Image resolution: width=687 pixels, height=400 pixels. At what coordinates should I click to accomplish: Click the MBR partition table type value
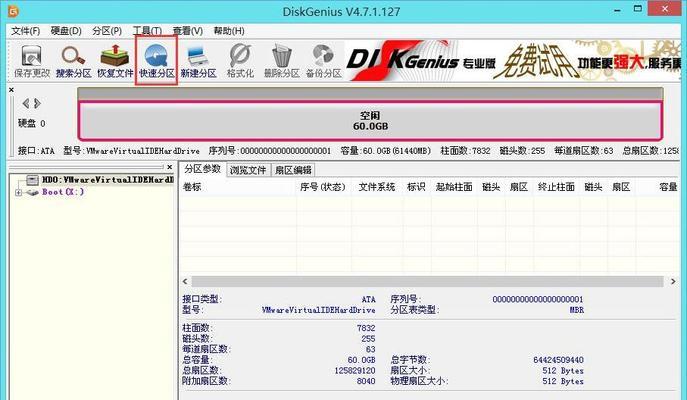click(577, 310)
